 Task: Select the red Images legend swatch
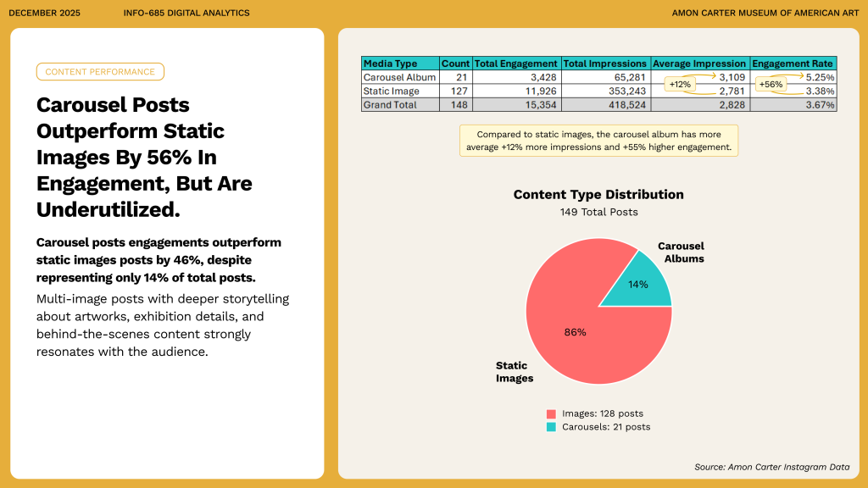coord(551,413)
